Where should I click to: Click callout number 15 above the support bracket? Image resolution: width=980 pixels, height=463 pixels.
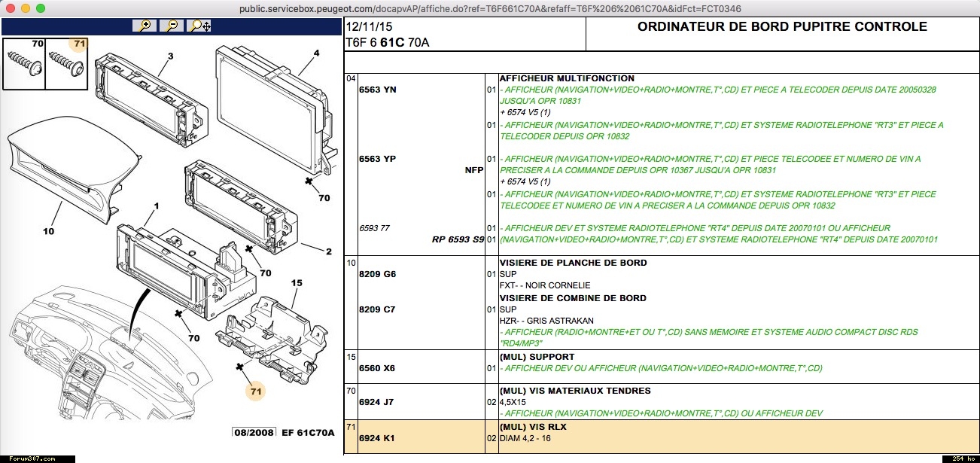pyautogui.click(x=297, y=283)
